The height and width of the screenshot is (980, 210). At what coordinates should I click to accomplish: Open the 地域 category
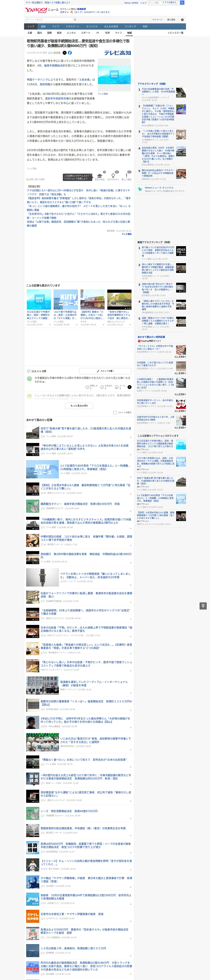pos(130,33)
